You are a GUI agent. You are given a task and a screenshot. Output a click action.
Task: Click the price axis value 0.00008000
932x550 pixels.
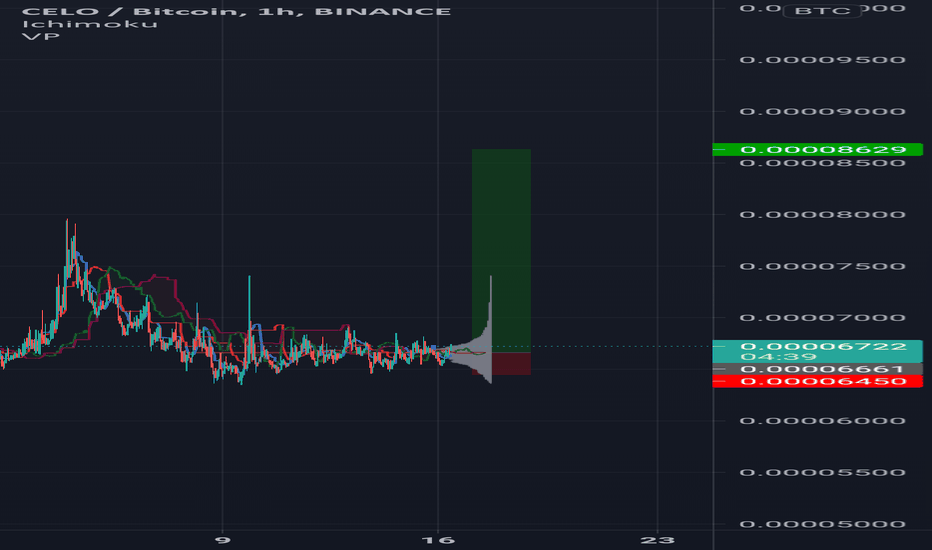click(823, 215)
